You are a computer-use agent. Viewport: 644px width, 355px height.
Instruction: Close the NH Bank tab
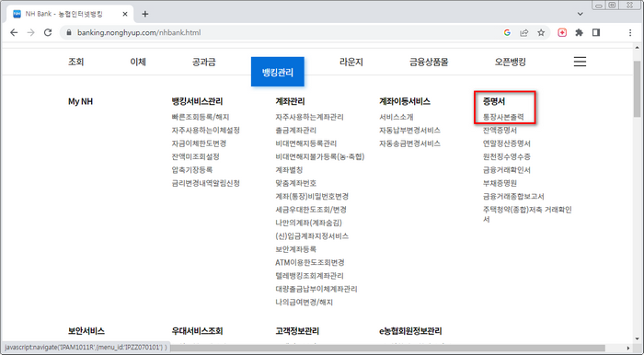pos(125,14)
